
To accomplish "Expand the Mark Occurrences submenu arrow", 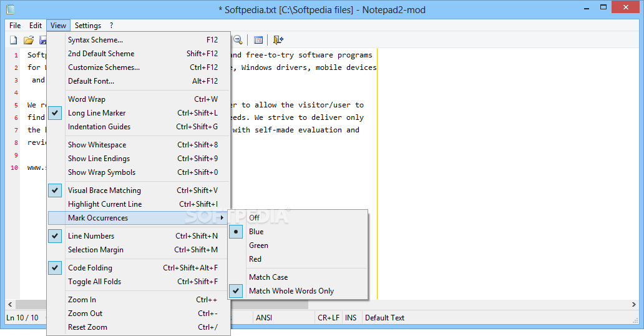I will tap(222, 217).
